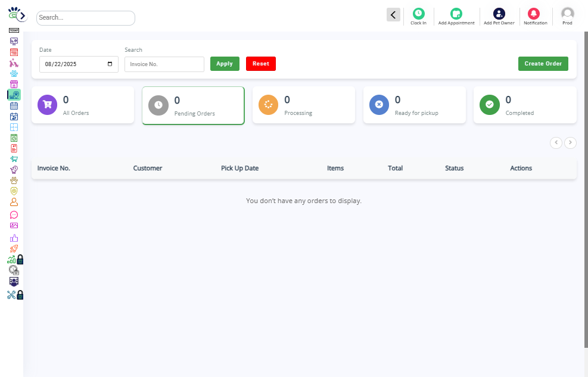The height and width of the screenshot is (377, 588).
Task: Select the Ready for pickup card
Action: click(x=415, y=105)
